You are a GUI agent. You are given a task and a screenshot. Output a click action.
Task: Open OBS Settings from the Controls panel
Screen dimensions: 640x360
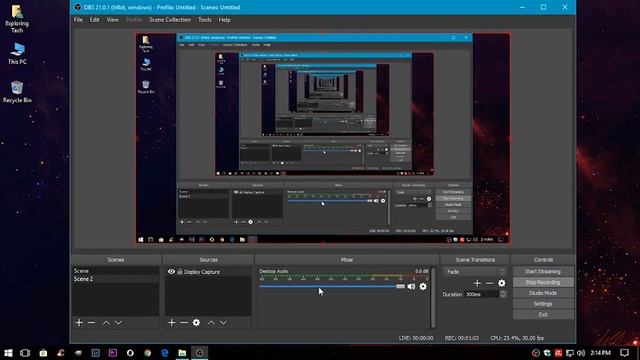(543, 304)
